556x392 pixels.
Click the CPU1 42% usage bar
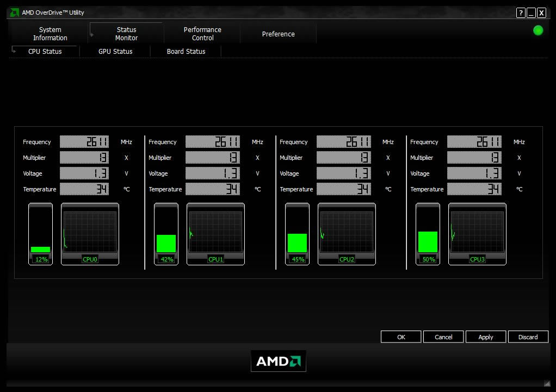(x=166, y=234)
